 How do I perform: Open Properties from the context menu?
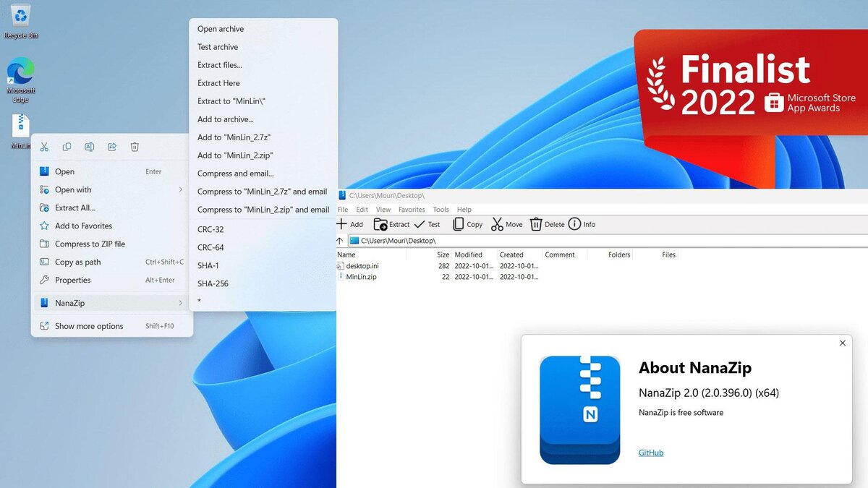click(x=112, y=280)
